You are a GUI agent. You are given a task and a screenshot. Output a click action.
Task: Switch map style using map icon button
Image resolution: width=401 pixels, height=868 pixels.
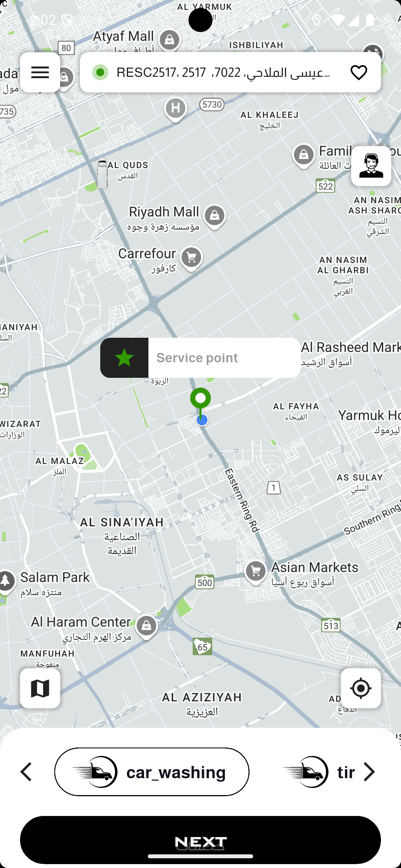[40, 688]
